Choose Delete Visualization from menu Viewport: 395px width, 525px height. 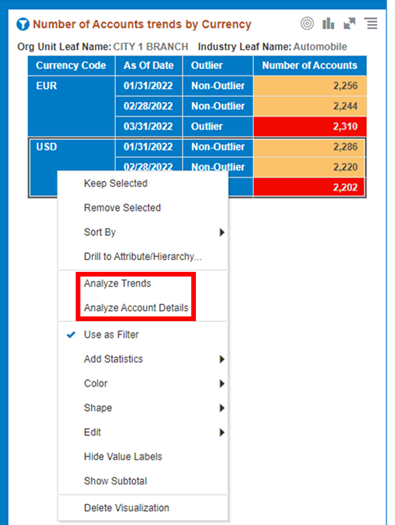[x=143, y=508]
